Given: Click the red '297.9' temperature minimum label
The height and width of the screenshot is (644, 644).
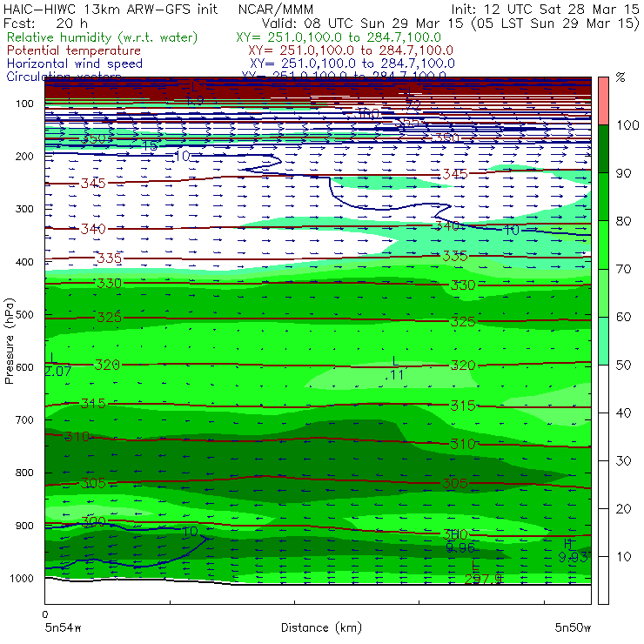Looking at the screenshot, I should [483, 579].
